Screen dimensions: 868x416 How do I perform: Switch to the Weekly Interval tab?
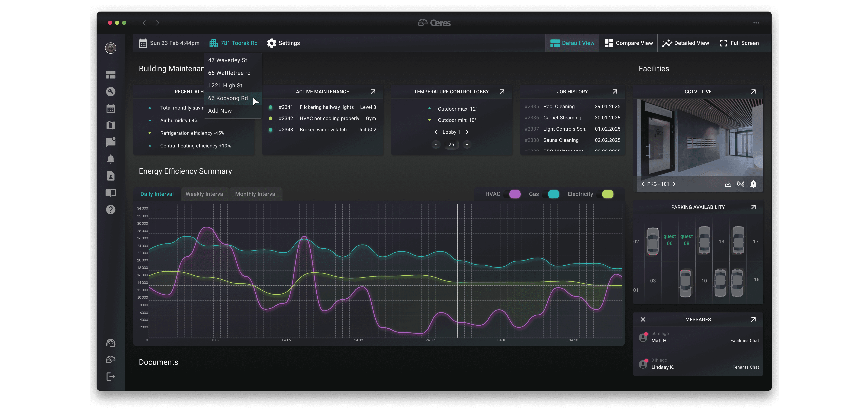pos(205,194)
